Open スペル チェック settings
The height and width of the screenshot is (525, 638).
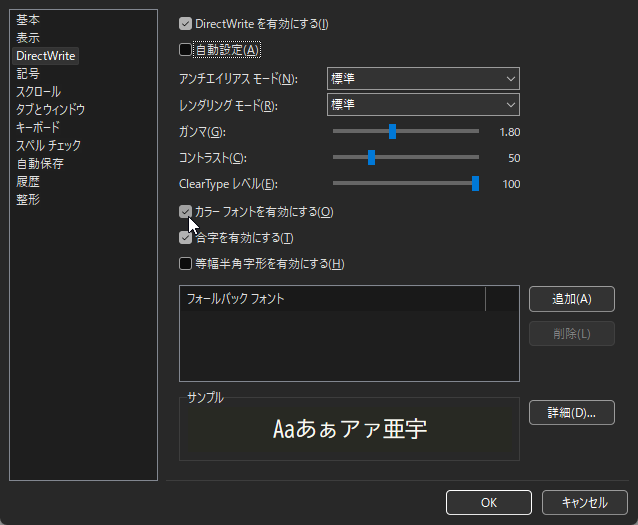(x=48, y=145)
